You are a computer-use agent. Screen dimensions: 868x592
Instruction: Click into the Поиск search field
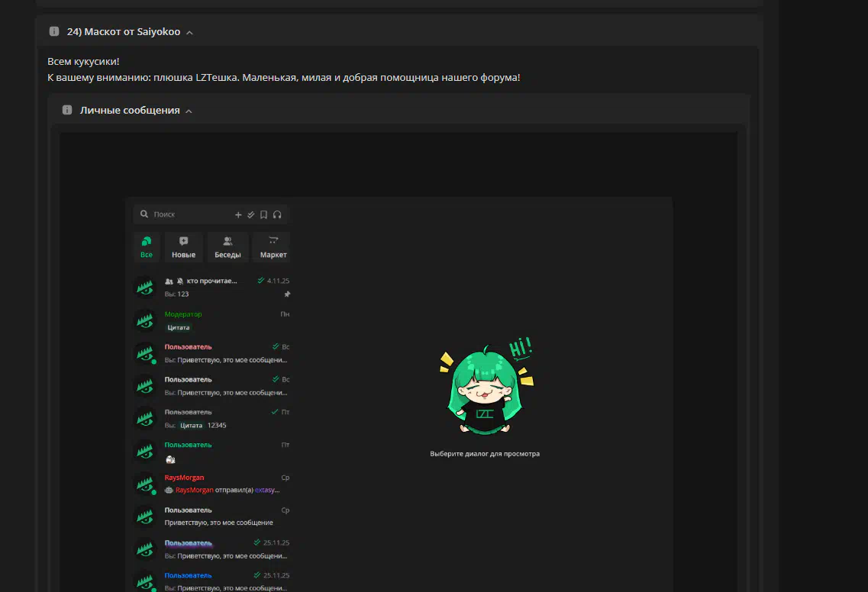tap(191, 215)
